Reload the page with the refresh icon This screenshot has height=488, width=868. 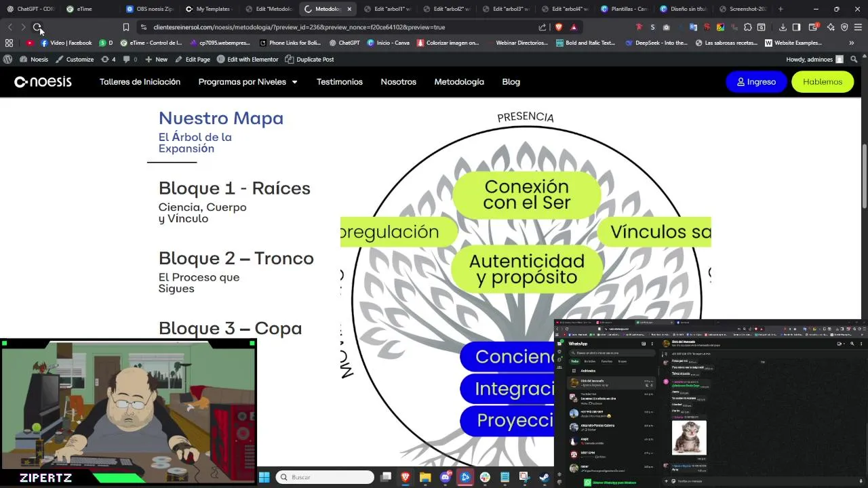[x=37, y=27]
